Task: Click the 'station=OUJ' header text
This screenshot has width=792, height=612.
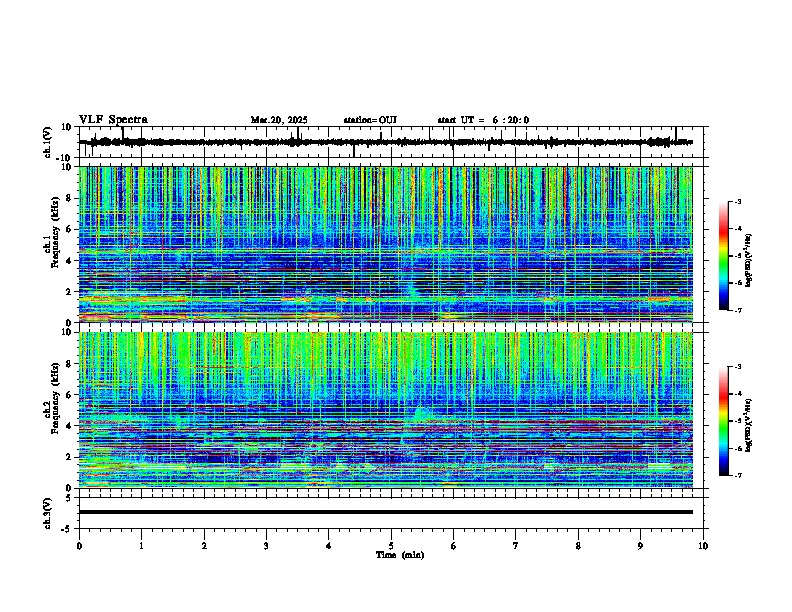Action: (370, 120)
